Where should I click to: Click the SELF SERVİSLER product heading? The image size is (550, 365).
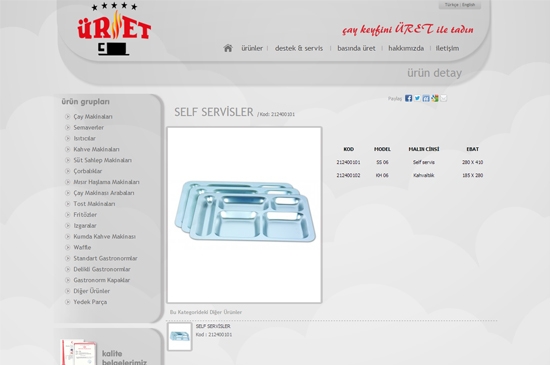click(214, 112)
